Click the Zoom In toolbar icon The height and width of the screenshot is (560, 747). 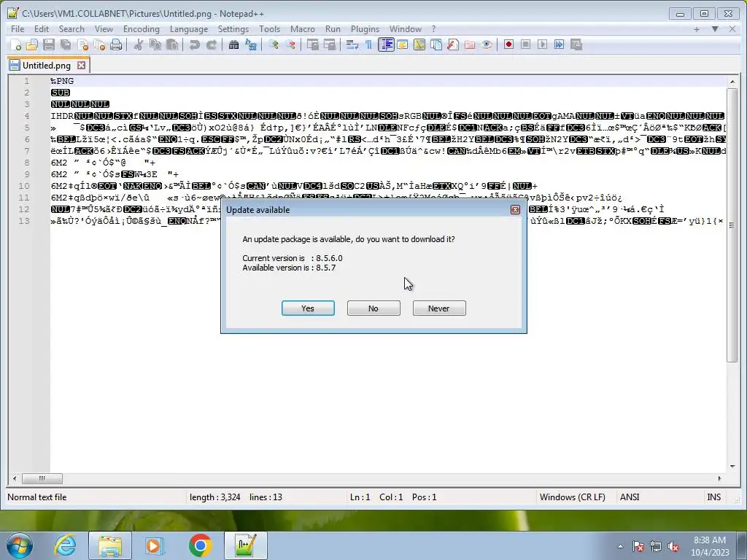tap(274, 44)
